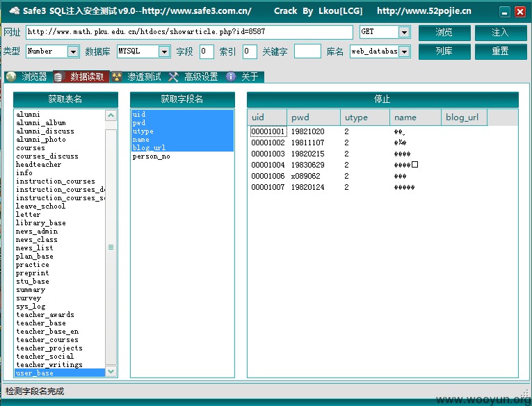Select the sys_log table
Image resolution: width=532 pixels, height=406 pixels.
pos(60,307)
